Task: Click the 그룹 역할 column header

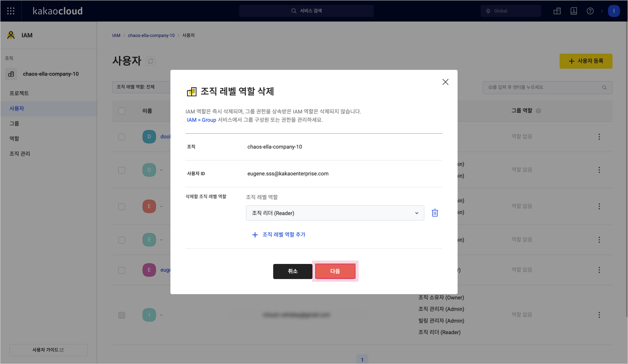Action: [522, 111]
